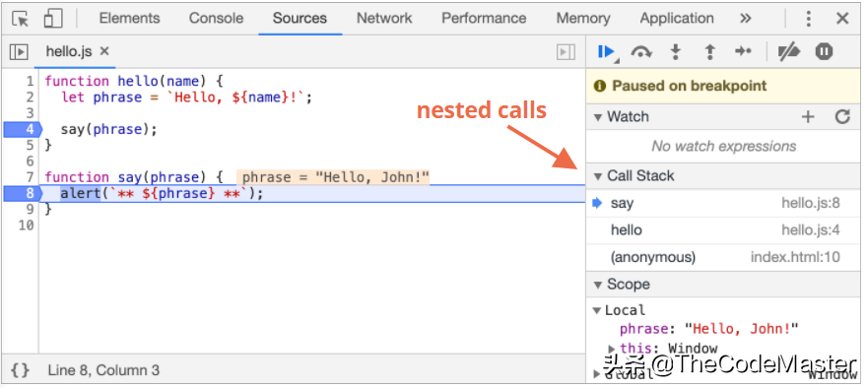Select the (anonymous) call stack frame
This screenshot has height=388, width=868.
(723, 257)
